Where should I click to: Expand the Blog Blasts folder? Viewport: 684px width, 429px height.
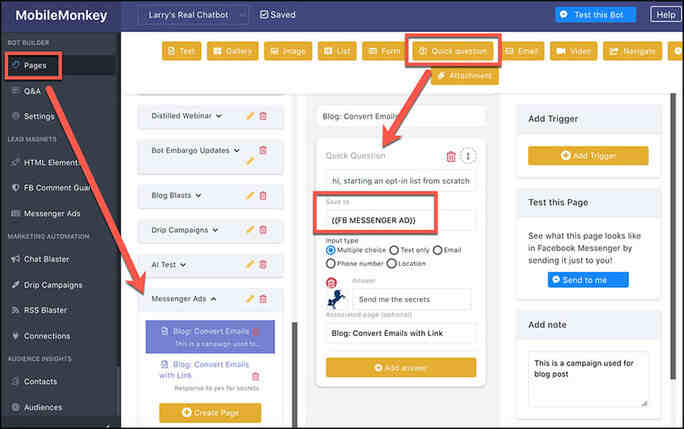[x=198, y=196]
